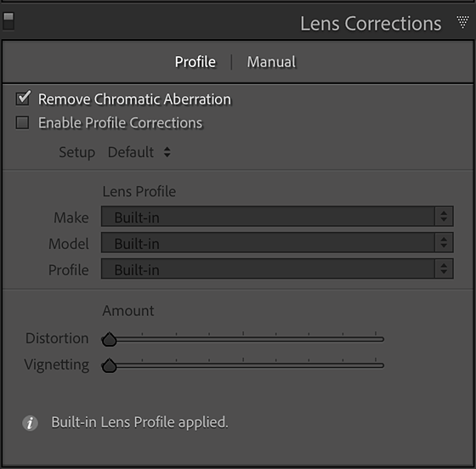
Task: Click the Amount heading
Action: click(128, 311)
